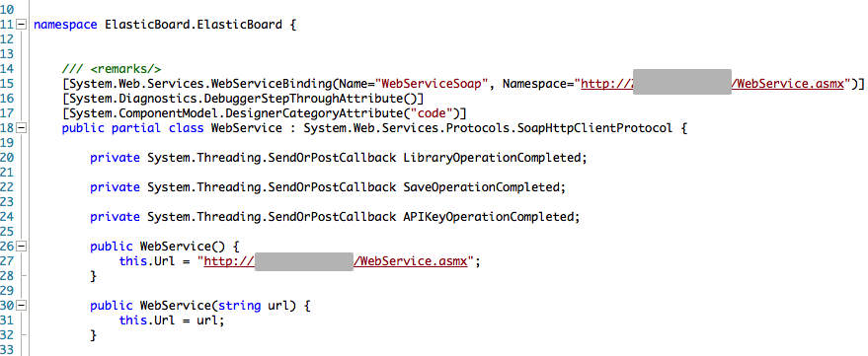Screen dimensions: 868x356
Task: Click the 'this.Url = url;' statement
Action: point(172,320)
